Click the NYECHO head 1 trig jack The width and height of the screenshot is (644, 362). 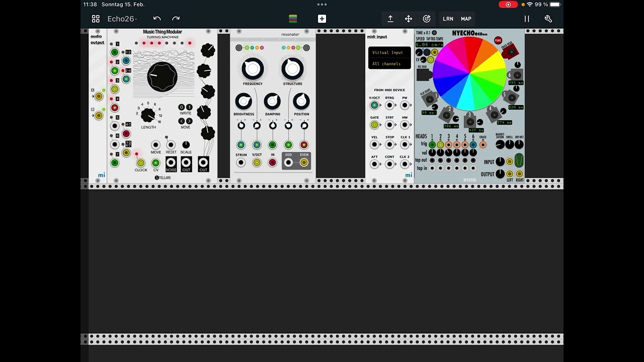point(432,145)
